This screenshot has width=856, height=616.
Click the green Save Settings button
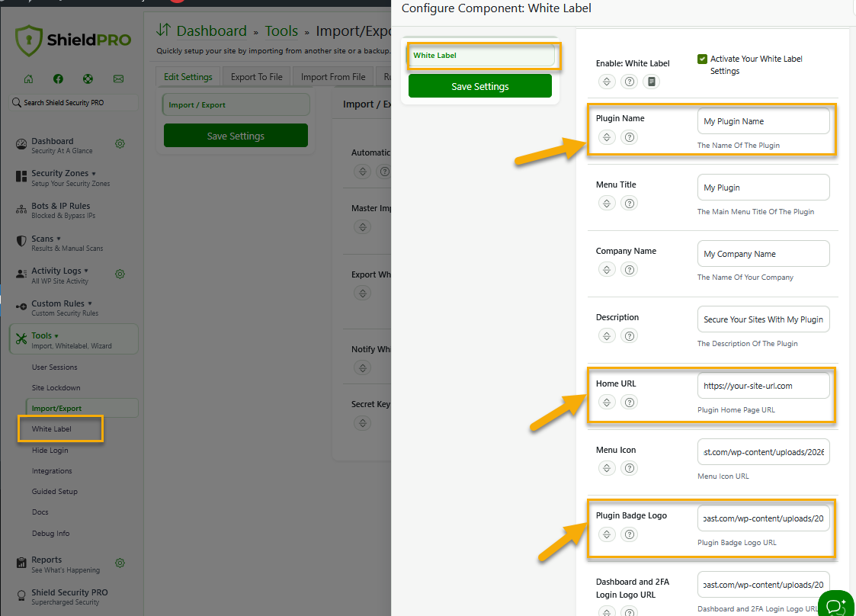479,86
